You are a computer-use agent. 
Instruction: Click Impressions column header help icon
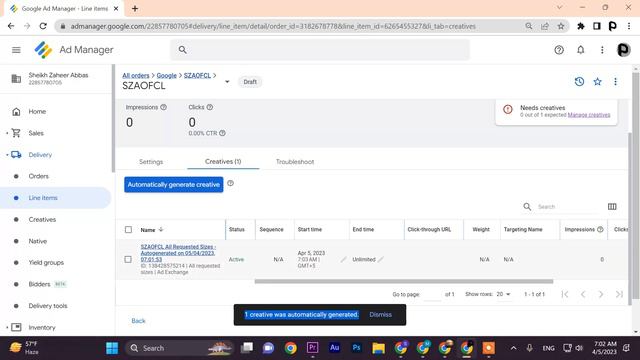click(x=600, y=229)
